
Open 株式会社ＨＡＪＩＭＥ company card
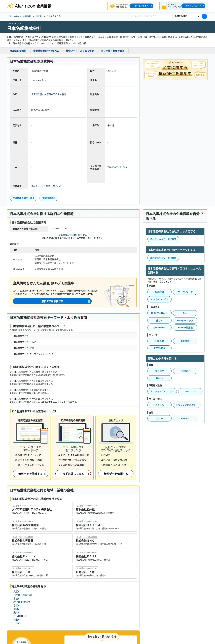[x=105, y=524]
